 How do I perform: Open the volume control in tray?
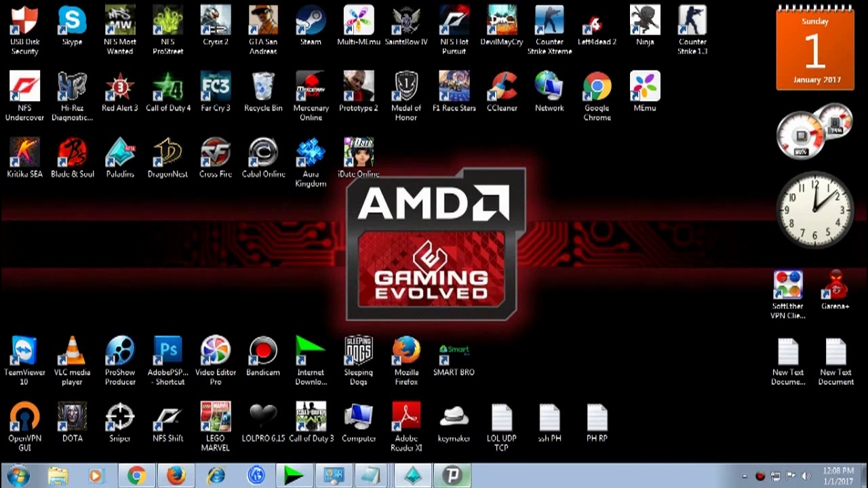806,476
